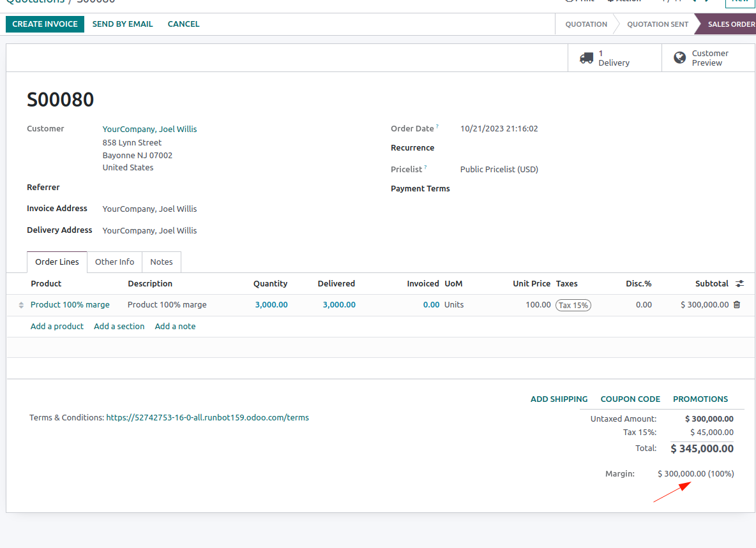Screen dimensions: 756x548
Task: Click the margin value $ 300,000.00 (100%)
Action: click(696, 474)
